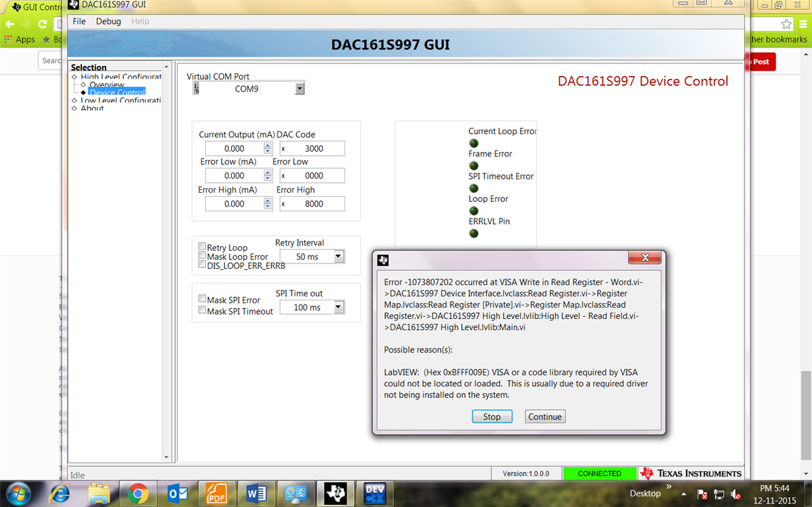Click the ERRLVL Pin LED indicator
Image resolution: width=812 pixels, height=507 pixels.
[473, 233]
